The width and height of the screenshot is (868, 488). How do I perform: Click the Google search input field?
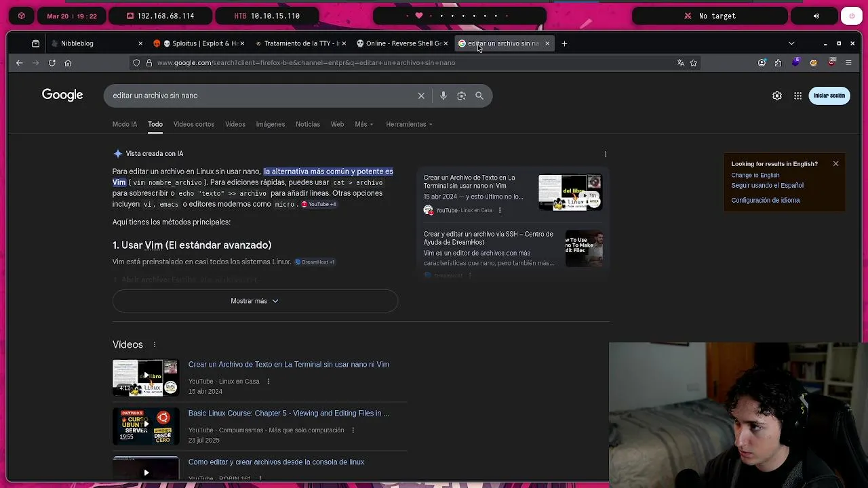click(261, 96)
